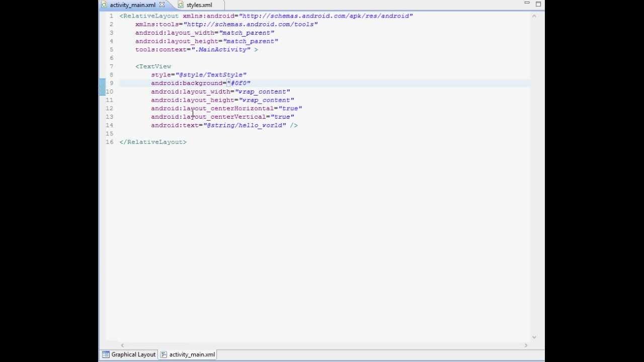Minimize the editor pane
The image size is (644, 362).
pyautogui.click(x=527, y=4)
